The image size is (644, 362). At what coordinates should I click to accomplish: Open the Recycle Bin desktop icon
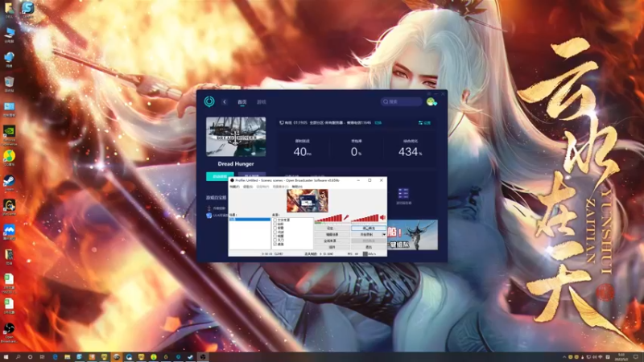click(9, 84)
